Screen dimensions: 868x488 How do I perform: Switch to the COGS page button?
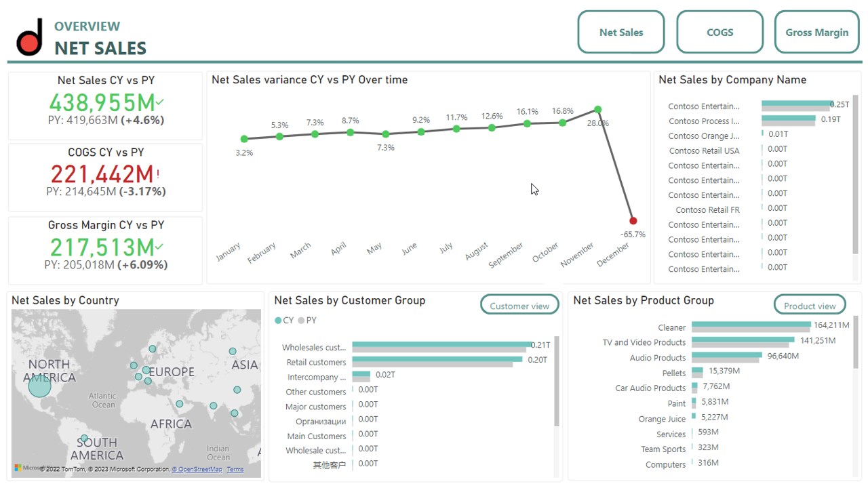720,32
